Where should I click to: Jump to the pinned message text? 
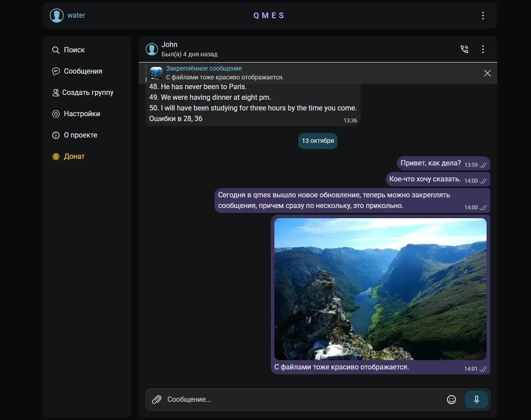click(x=225, y=77)
